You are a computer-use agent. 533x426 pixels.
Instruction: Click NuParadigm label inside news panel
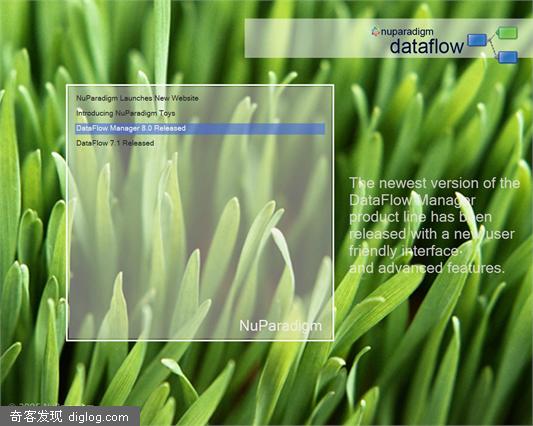coord(280,326)
